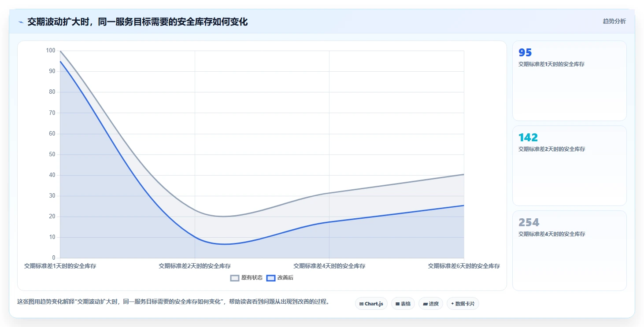Click the trend icon beside the title
The height and width of the screenshot is (327, 644).
(x=21, y=22)
